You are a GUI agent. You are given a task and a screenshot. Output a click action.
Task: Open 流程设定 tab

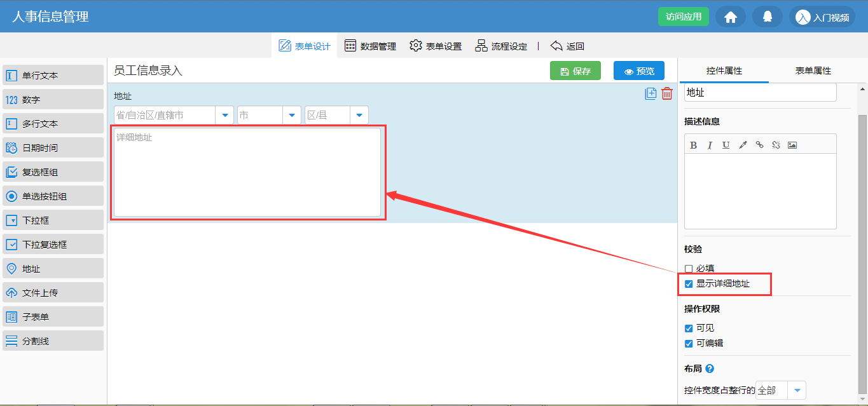coord(501,46)
